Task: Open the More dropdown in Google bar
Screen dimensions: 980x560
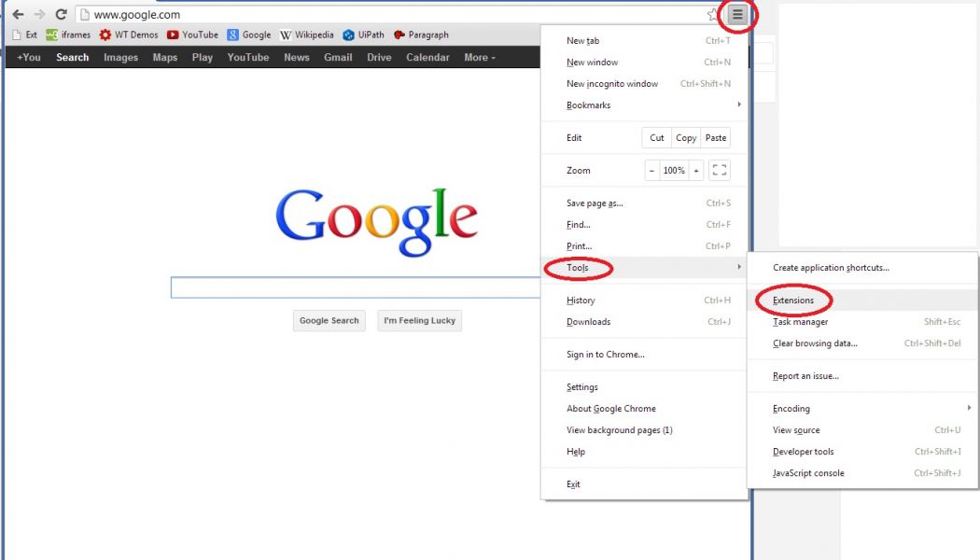Action: click(x=480, y=57)
